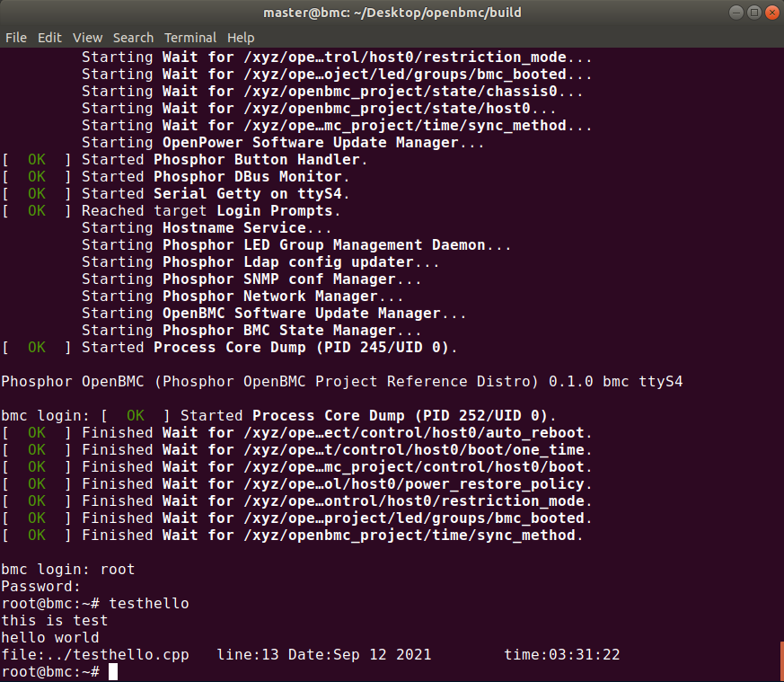Click the time:03:31:22 timestamp text
The height and width of the screenshot is (682, 784).
pos(562,654)
